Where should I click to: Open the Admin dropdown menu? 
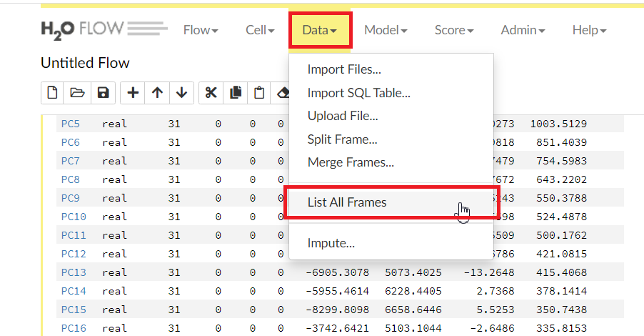click(x=523, y=30)
